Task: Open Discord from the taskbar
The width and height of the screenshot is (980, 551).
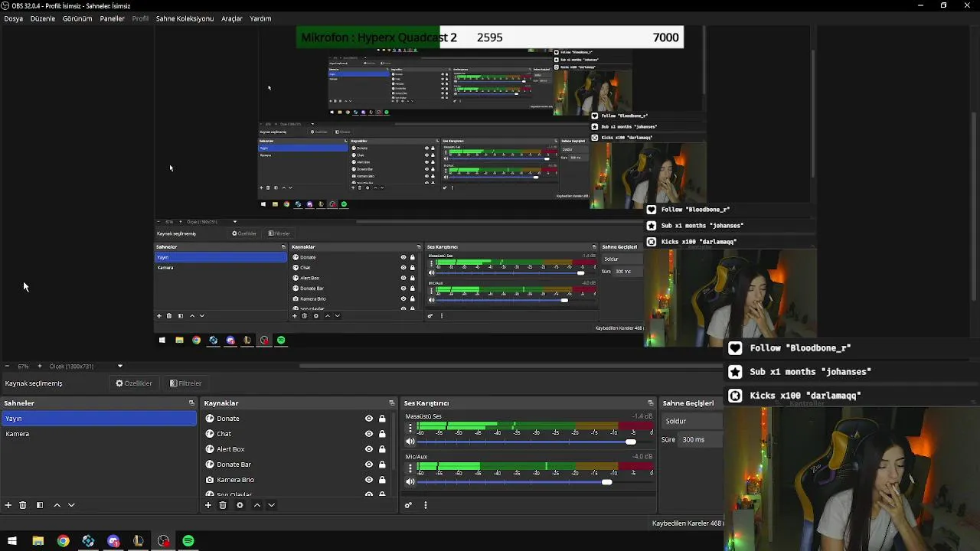Action: 113,541
